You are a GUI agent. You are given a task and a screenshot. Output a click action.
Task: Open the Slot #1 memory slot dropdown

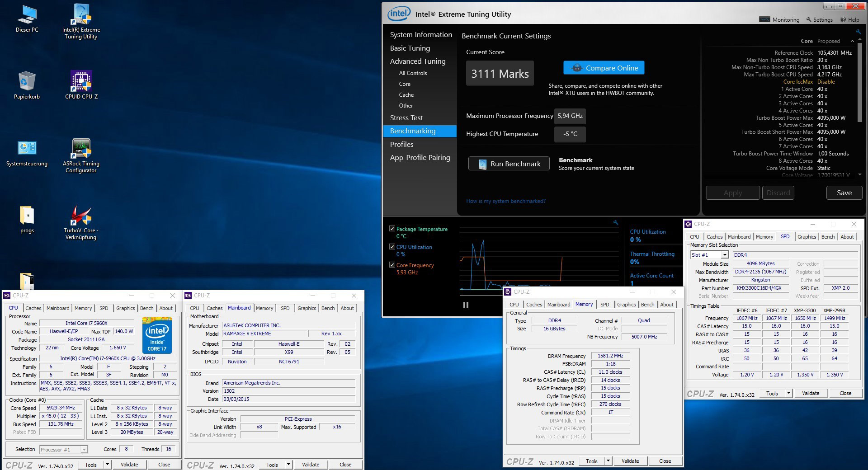tap(724, 255)
